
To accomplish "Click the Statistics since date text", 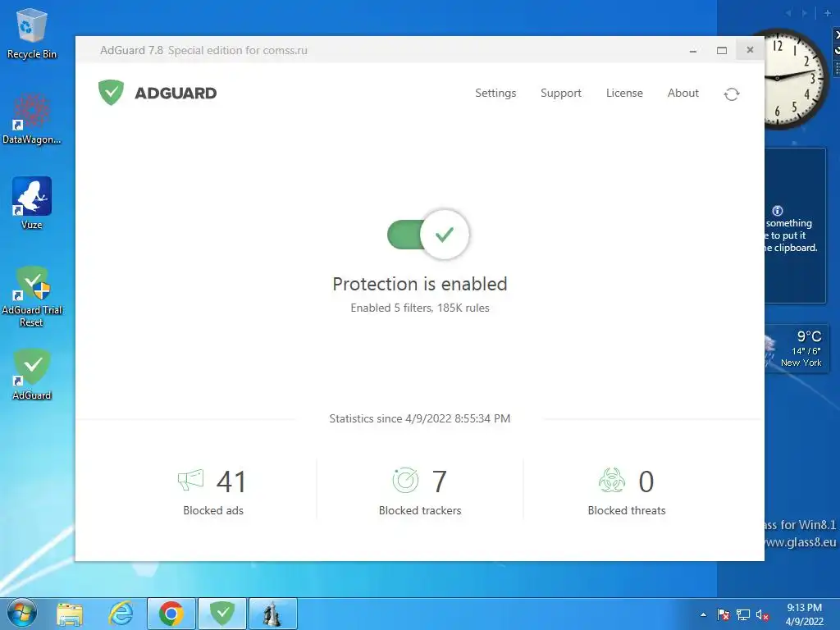I will click(420, 418).
